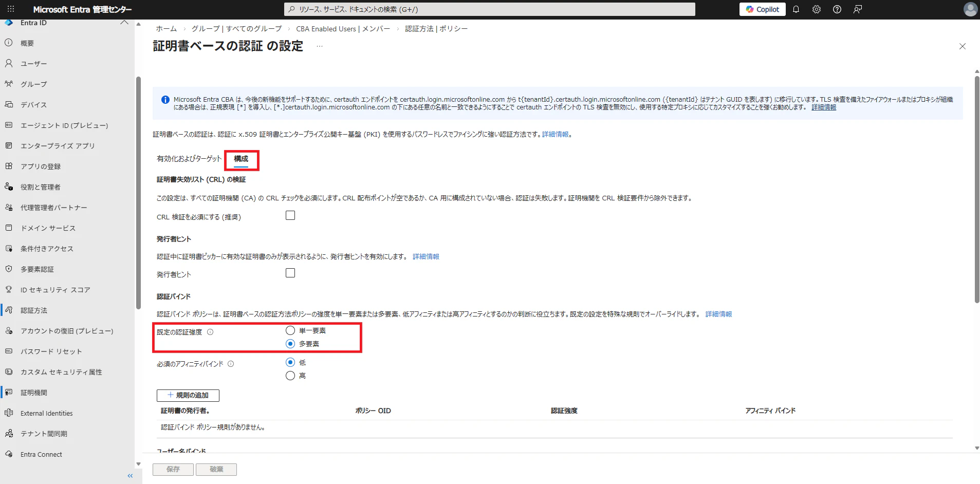Click the 概要 info icon in sidebar
Screen dimensions: 980x484
point(9,43)
